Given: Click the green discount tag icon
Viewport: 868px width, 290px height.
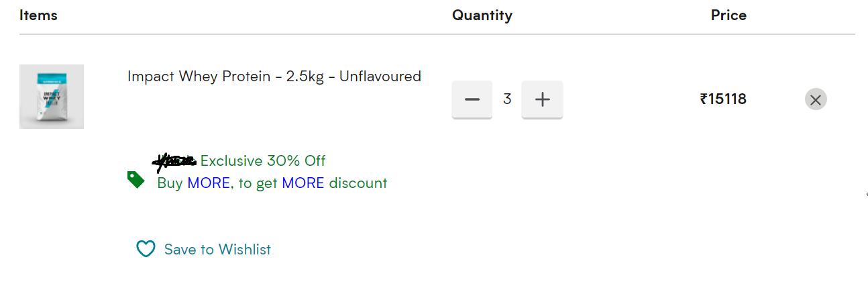Looking at the screenshot, I should (136, 180).
